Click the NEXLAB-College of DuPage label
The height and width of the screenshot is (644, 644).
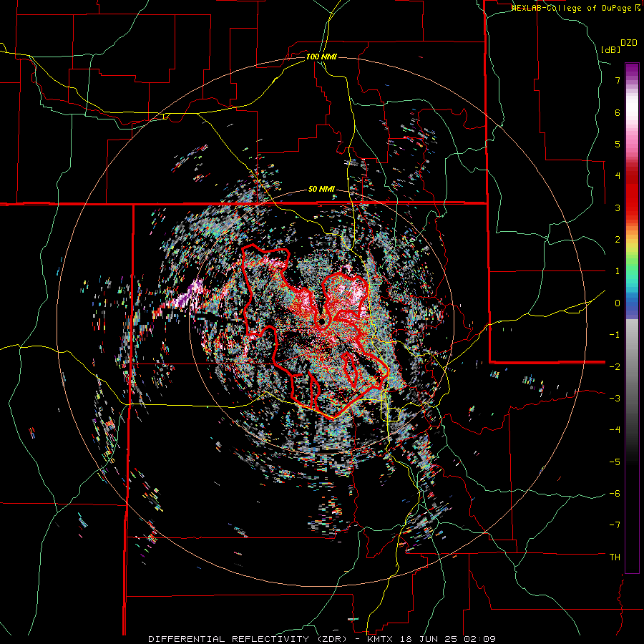[x=573, y=8]
